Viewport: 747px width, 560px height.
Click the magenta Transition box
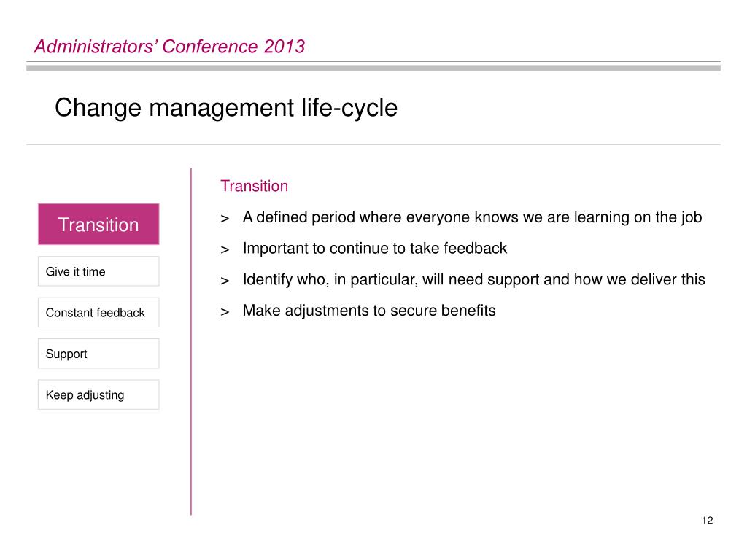pos(98,225)
